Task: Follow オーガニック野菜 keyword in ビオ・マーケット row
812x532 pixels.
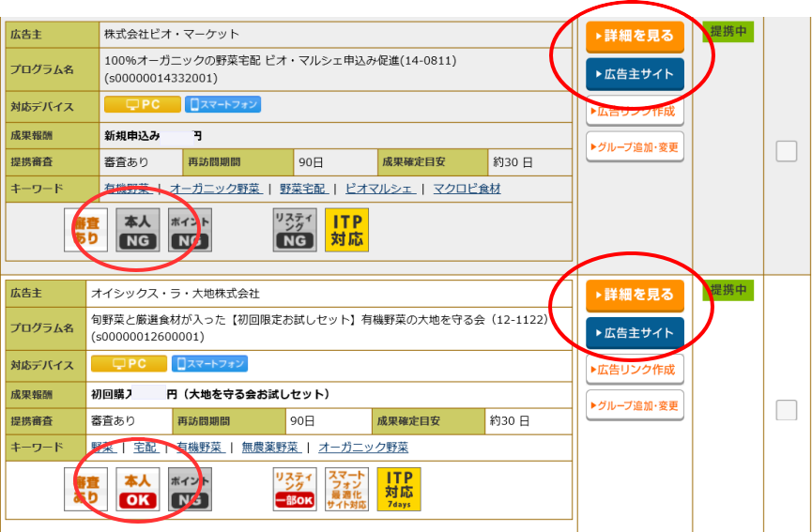Action: tap(216, 189)
